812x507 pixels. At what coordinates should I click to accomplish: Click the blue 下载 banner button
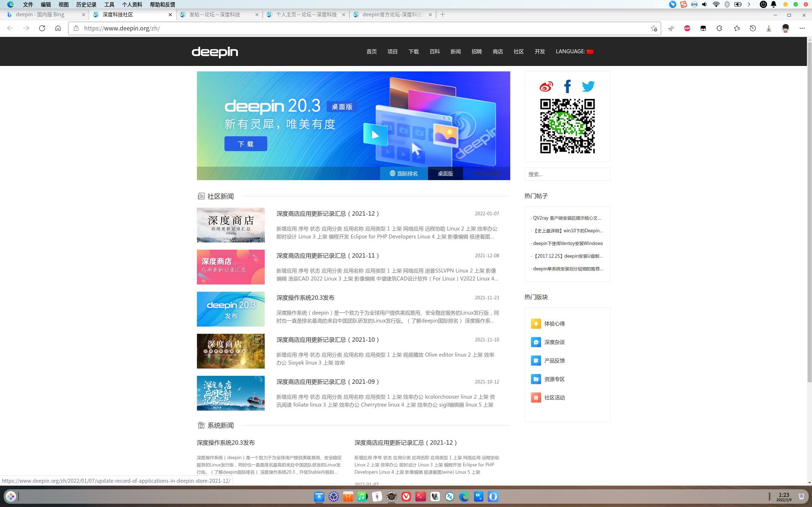click(x=246, y=144)
